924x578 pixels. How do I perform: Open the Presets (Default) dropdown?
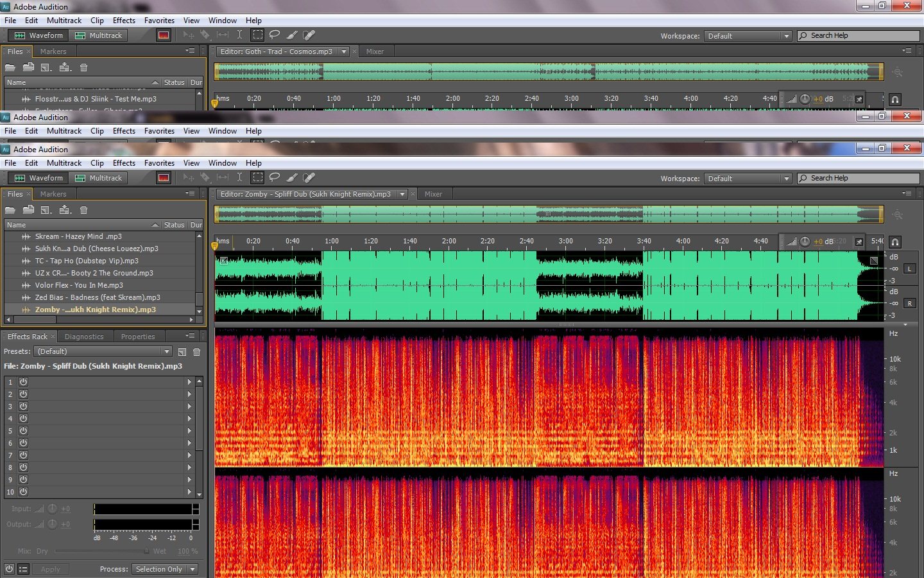click(103, 351)
